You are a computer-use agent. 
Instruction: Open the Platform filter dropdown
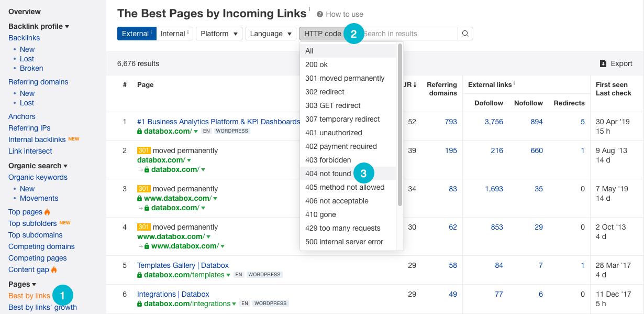pyautogui.click(x=218, y=34)
